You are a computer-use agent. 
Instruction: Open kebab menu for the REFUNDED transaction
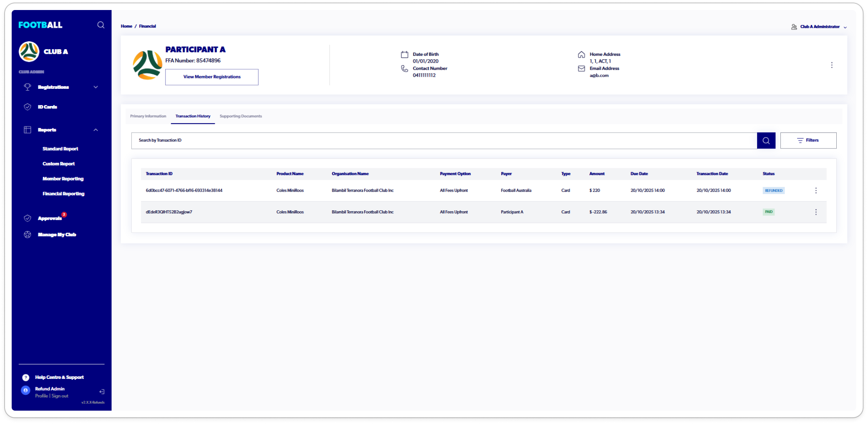click(x=816, y=190)
